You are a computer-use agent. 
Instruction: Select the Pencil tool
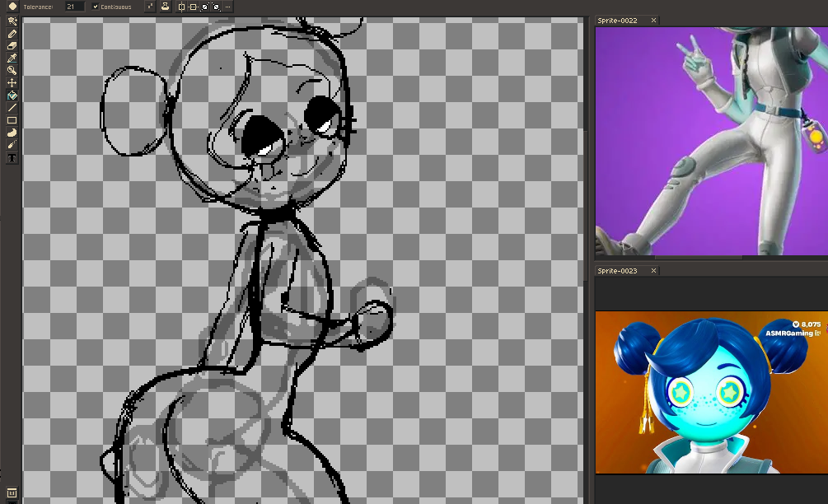coord(12,34)
